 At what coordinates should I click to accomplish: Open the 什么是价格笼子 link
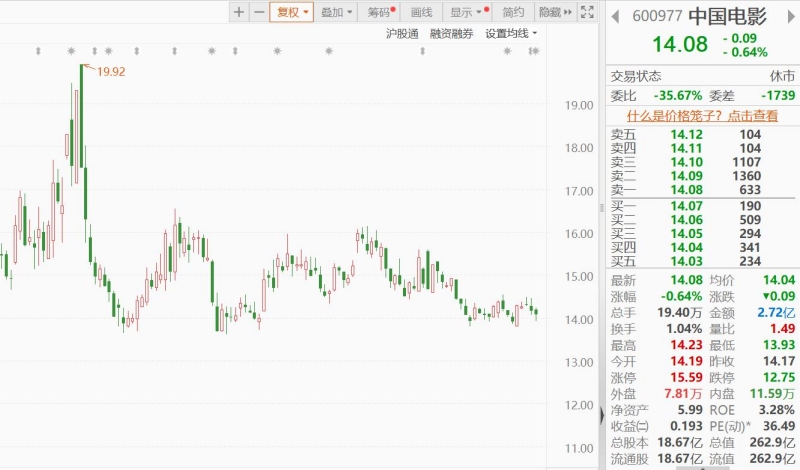(702, 115)
